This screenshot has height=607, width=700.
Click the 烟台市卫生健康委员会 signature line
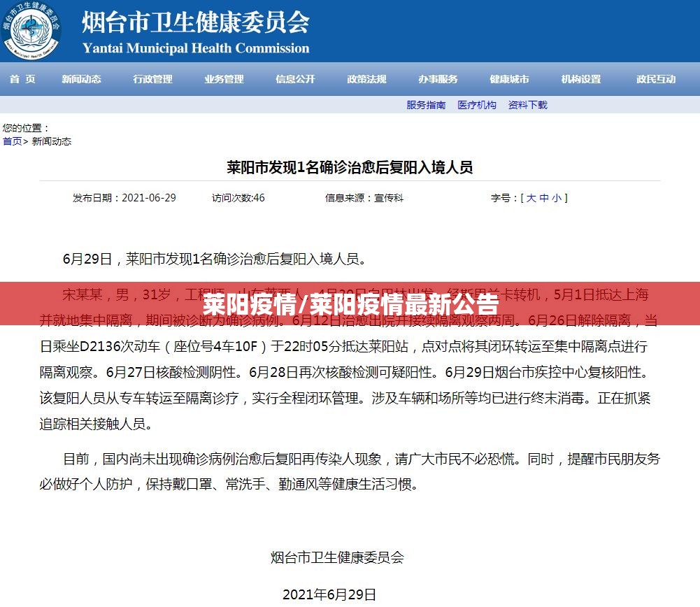pyautogui.click(x=337, y=557)
